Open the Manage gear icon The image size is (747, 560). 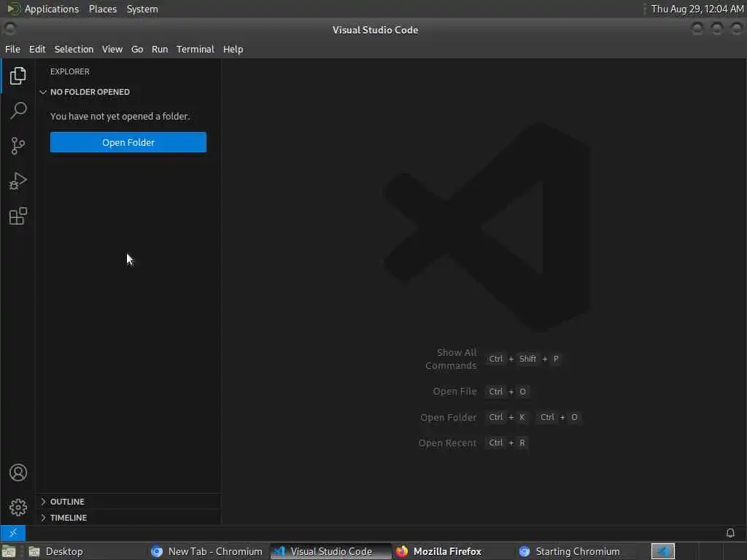point(18,507)
